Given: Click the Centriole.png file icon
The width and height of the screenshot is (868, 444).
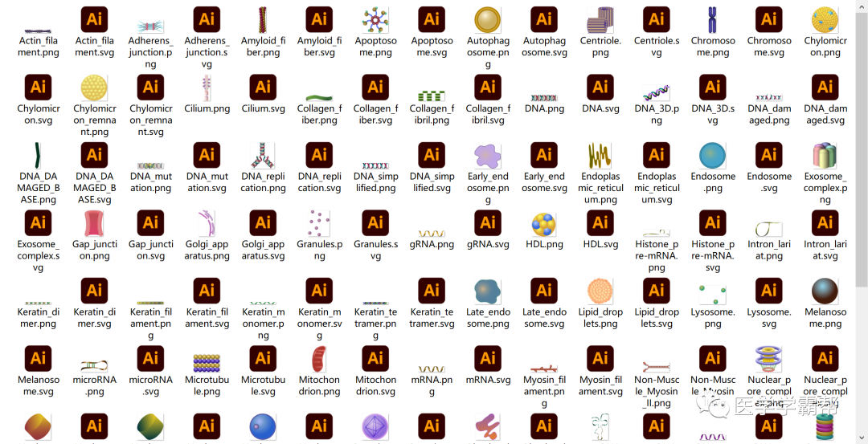Looking at the screenshot, I should tap(600, 19).
